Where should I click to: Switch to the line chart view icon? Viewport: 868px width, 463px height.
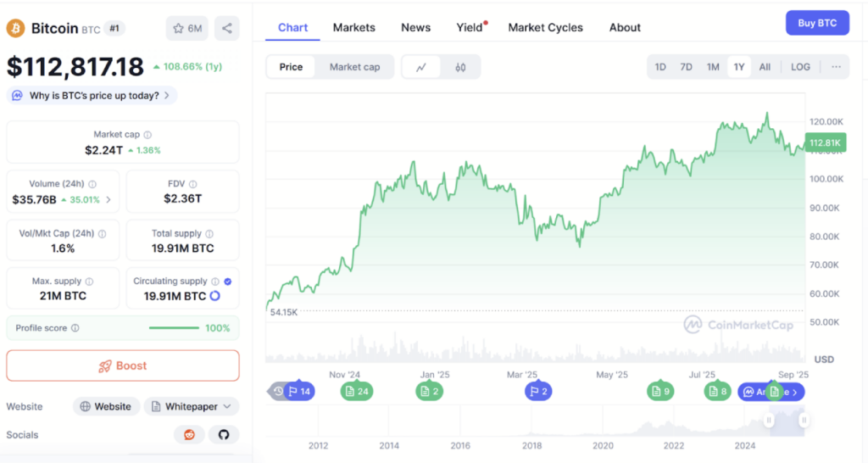[421, 67]
